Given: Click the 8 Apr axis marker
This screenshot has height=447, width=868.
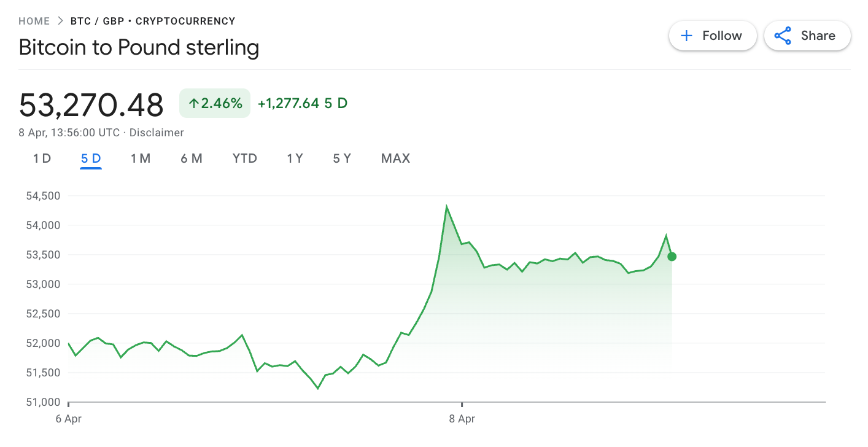Looking at the screenshot, I should click(x=462, y=419).
